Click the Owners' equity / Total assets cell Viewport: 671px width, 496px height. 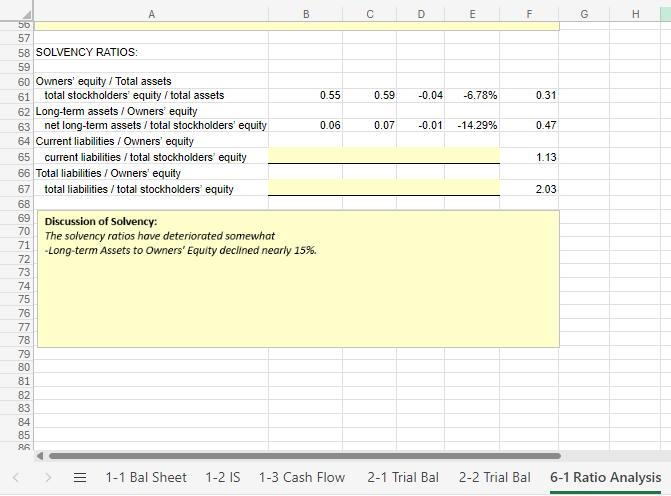(x=151, y=81)
